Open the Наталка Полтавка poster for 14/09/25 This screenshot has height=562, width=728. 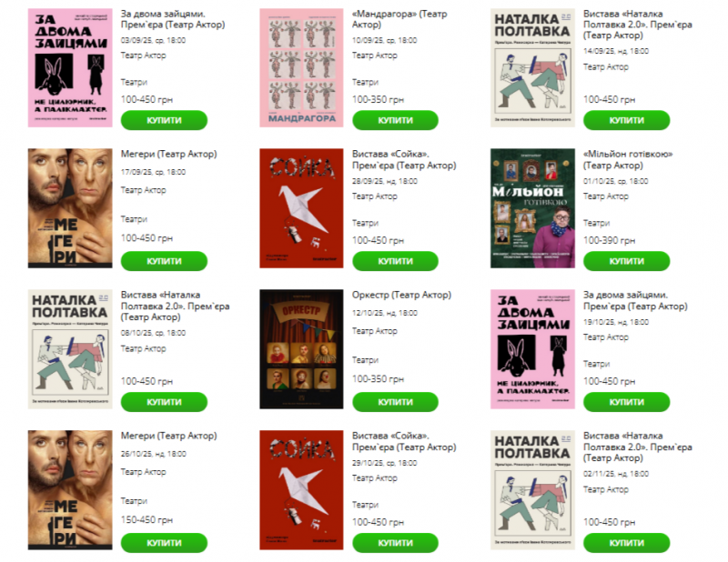pos(532,68)
